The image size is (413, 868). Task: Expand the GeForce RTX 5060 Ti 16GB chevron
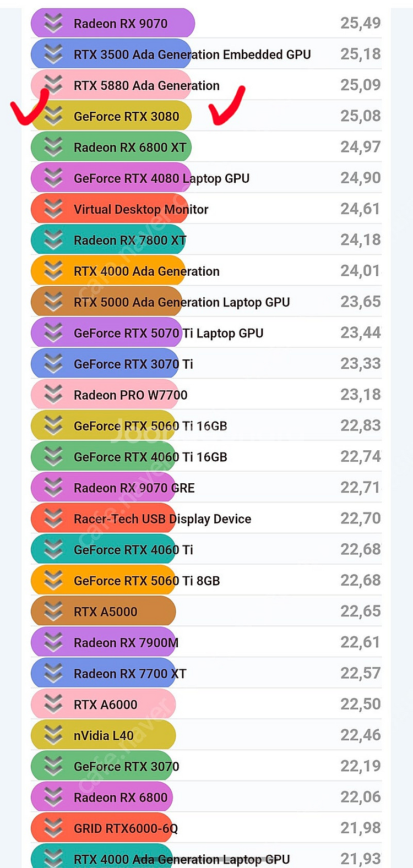(x=53, y=425)
